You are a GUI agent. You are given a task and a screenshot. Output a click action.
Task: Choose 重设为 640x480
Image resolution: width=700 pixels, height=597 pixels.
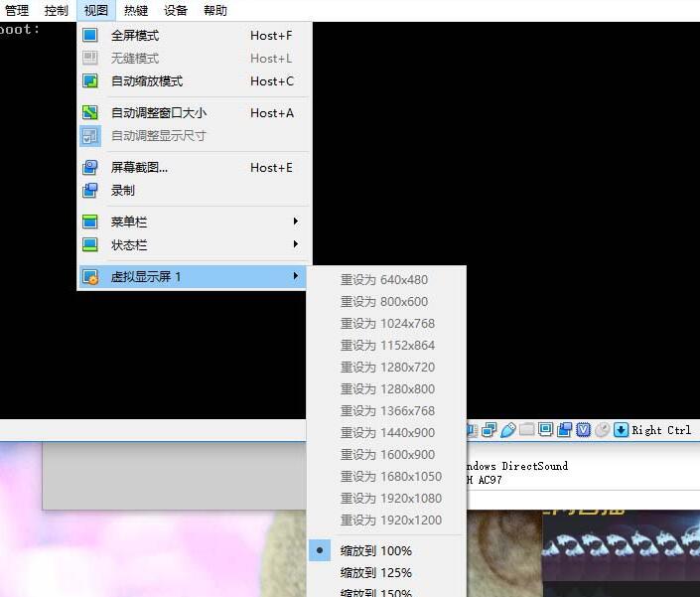(386, 280)
